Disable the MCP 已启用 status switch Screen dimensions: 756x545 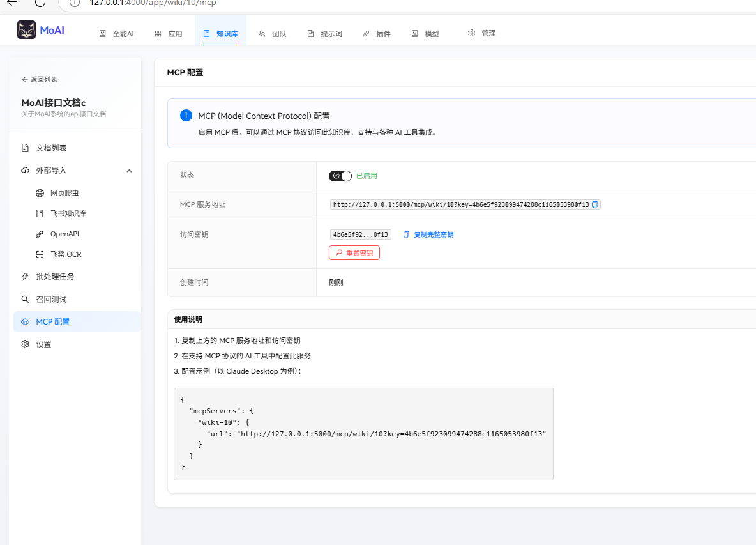tap(340, 176)
